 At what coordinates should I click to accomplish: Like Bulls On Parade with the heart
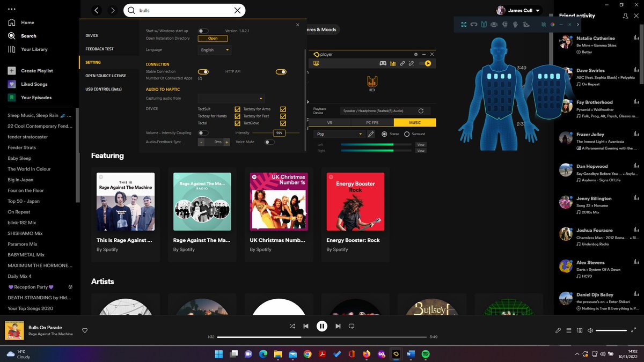click(85, 330)
